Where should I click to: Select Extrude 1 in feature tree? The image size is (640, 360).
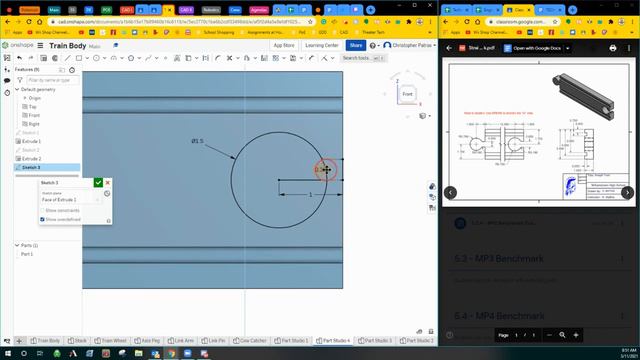point(31,141)
